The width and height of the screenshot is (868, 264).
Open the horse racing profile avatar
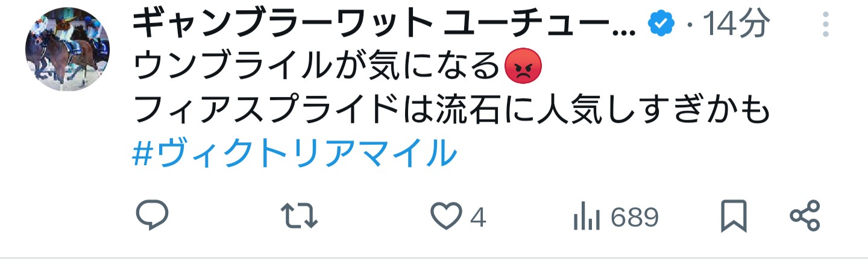pyautogui.click(x=68, y=49)
